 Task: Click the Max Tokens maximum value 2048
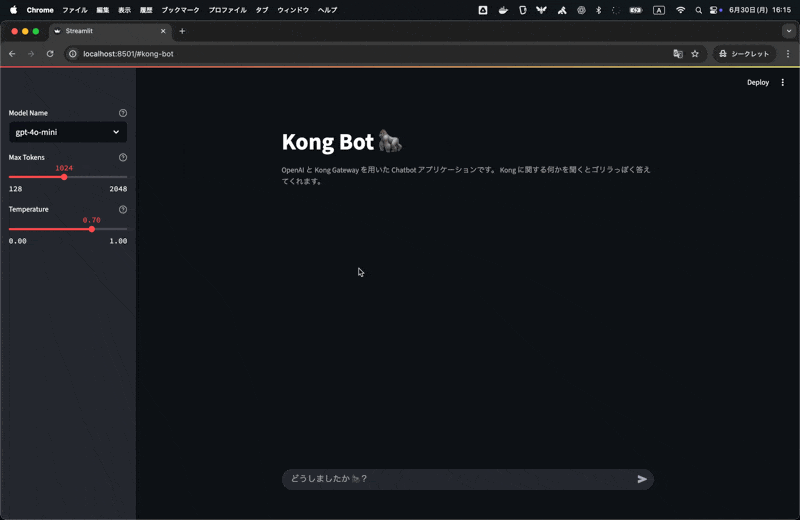pyautogui.click(x=118, y=189)
